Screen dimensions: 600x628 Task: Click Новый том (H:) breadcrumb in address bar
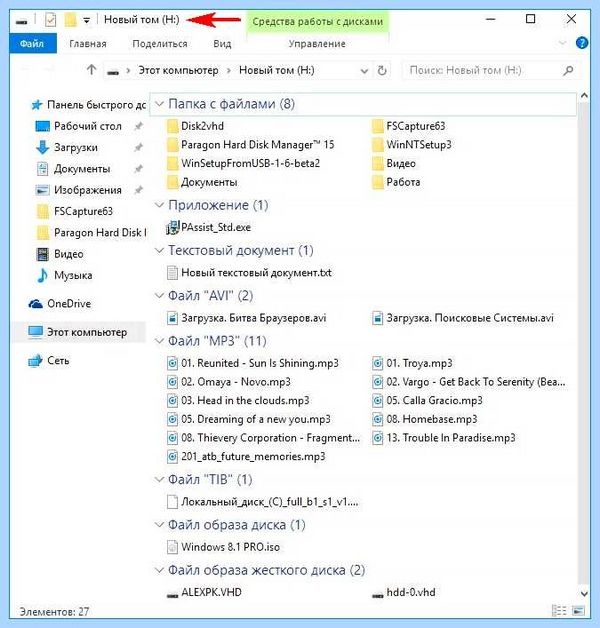click(276, 70)
